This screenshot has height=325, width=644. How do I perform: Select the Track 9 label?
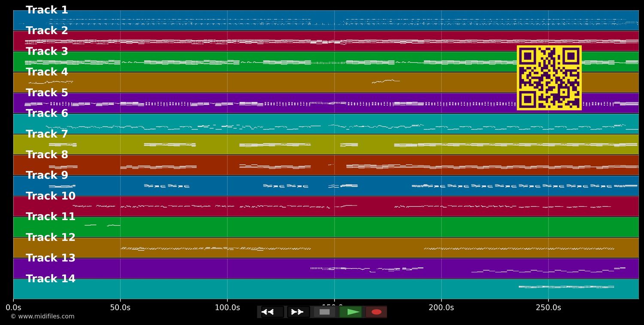(47, 175)
